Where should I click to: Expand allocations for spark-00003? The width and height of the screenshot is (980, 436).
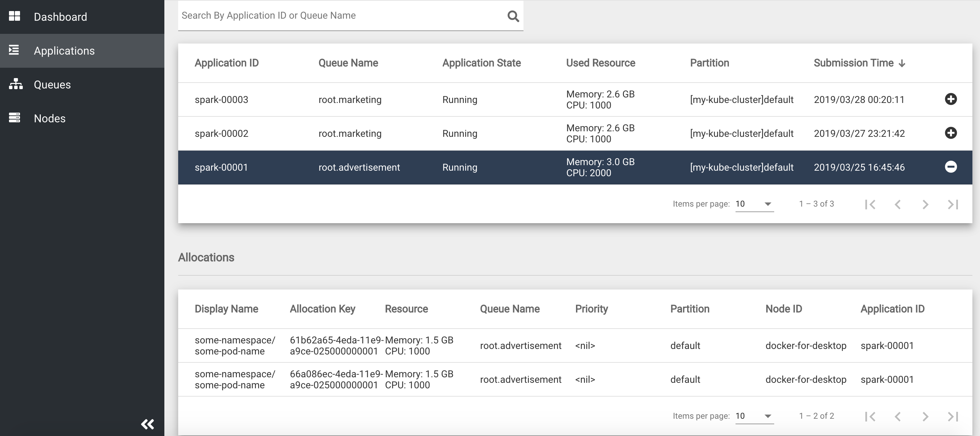951,99
